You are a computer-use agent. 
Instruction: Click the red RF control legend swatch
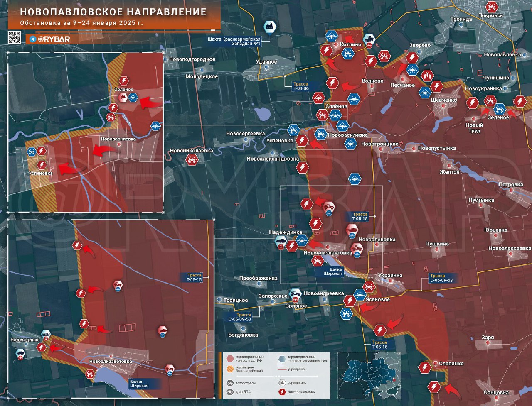pyautogui.click(x=230, y=359)
